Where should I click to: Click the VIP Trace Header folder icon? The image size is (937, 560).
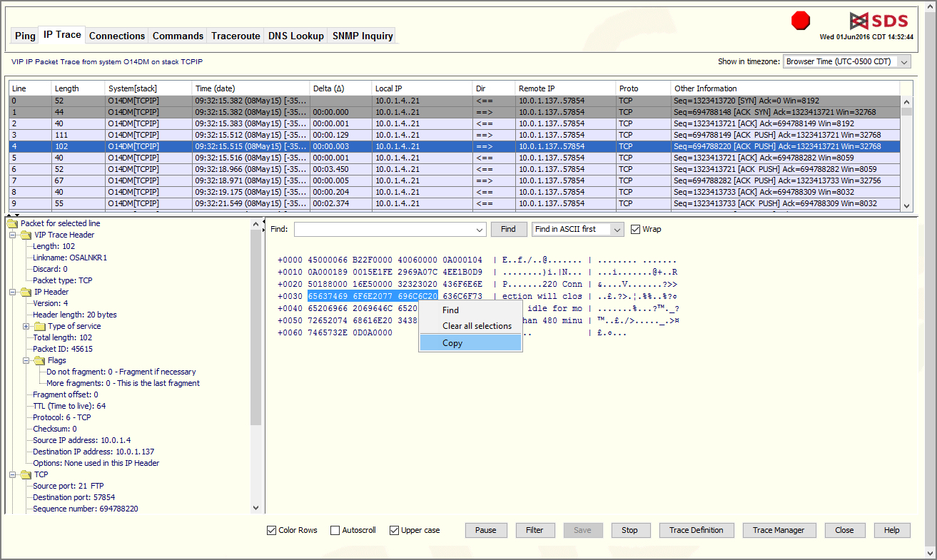(26, 235)
